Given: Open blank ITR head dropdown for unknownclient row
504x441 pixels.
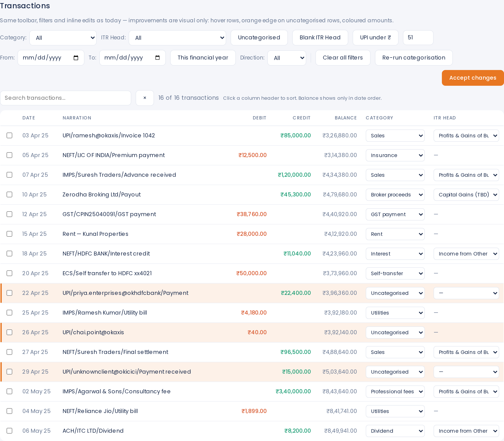Looking at the screenshot, I should (x=466, y=372).
